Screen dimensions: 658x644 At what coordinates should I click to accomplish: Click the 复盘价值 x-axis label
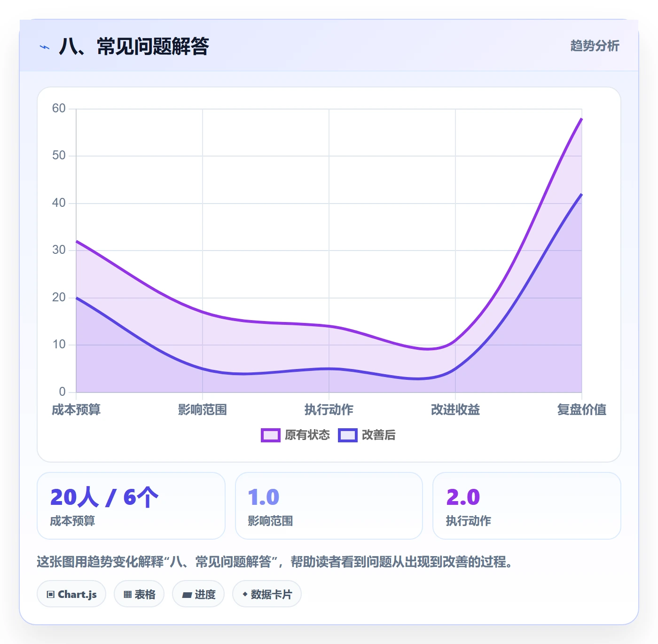coord(582,410)
